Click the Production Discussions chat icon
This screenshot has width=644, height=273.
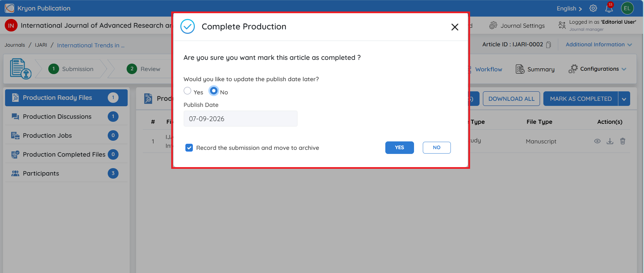15,117
